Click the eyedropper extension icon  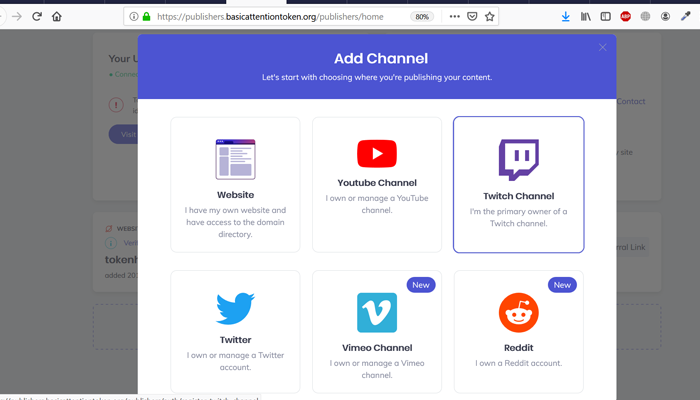(685, 17)
